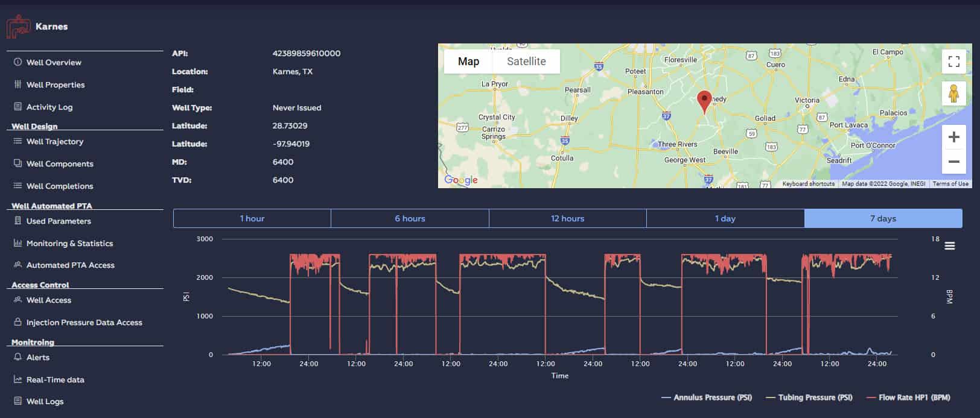Click the Karnes app logo icon
The height and width of the screenshot is (418, 980).
pyautogui.click(x=18, y=27)
